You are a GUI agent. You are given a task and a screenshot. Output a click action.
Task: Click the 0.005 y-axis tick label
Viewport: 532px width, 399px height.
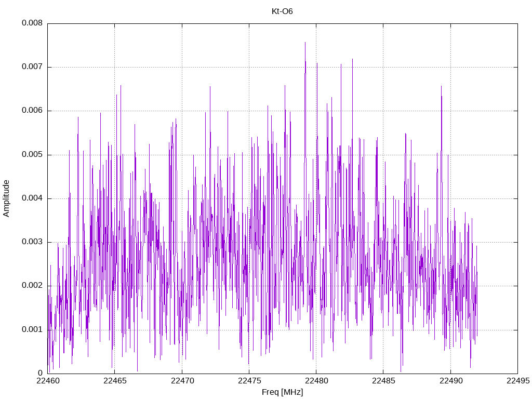[x=32, y=155]
